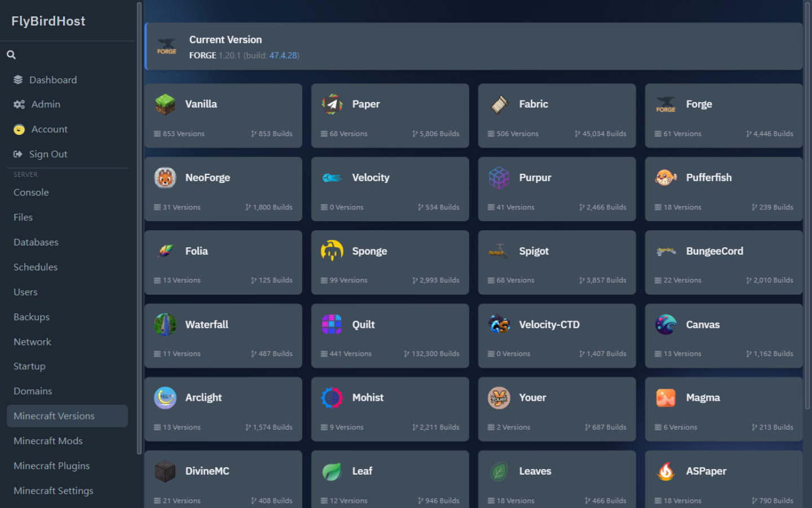This screenshot has width=812, height=508.
Task: Click the sidebar vertical scrollbar
Action: click(x=139, y=228)
